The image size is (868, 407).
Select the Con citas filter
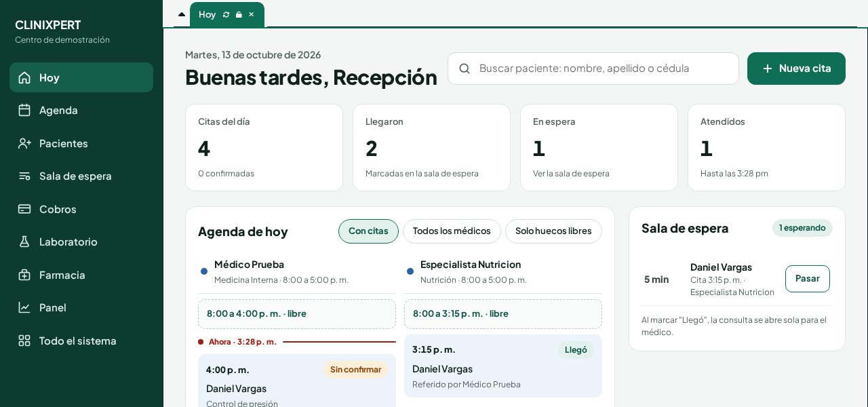point(368,231)
